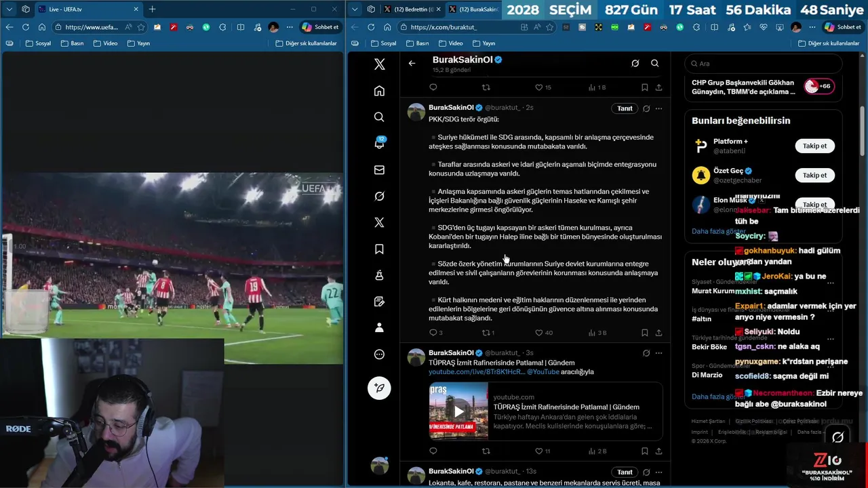Open new tab in UEFA.tv window
Screen dimensions: 868x488
tap(152, 9)
